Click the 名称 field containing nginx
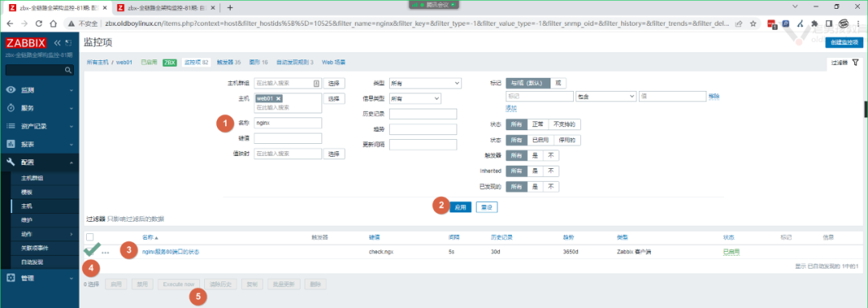The image size is (868, 308). pos(288,123)
